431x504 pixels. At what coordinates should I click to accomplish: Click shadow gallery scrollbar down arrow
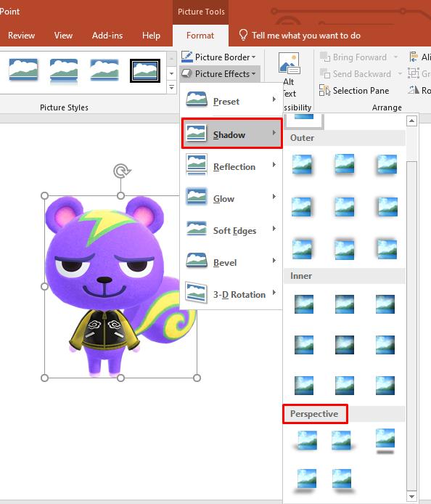point(411,496)
